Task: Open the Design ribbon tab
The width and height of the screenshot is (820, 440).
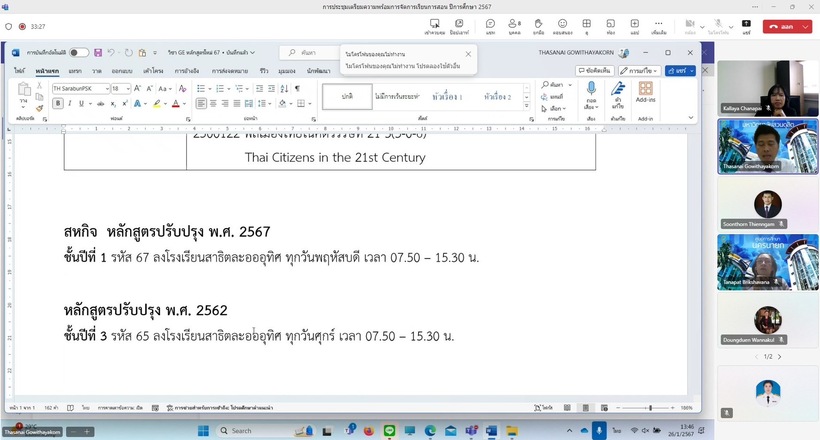Action: 122,71
